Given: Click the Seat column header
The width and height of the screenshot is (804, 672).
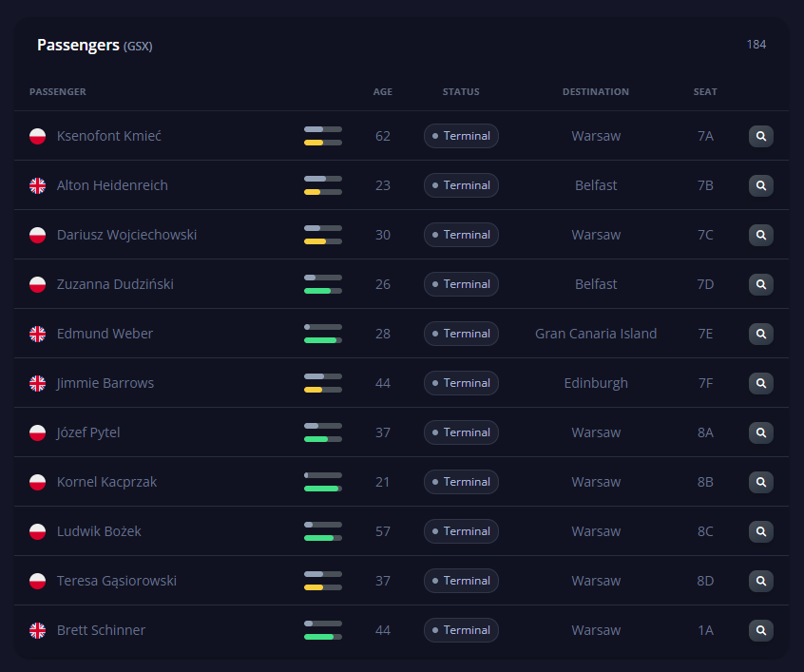Looking at the screenshot, I should pyautogui.click(x=705, y=92).
